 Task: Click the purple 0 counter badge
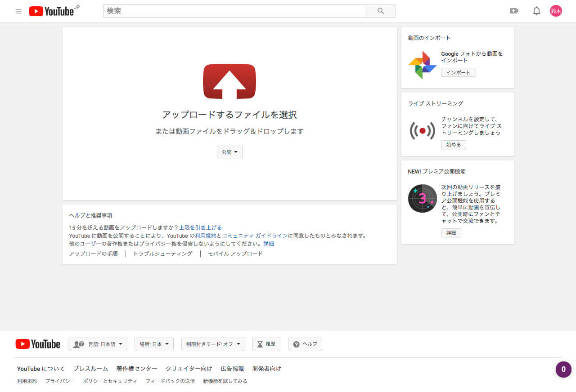563,370
